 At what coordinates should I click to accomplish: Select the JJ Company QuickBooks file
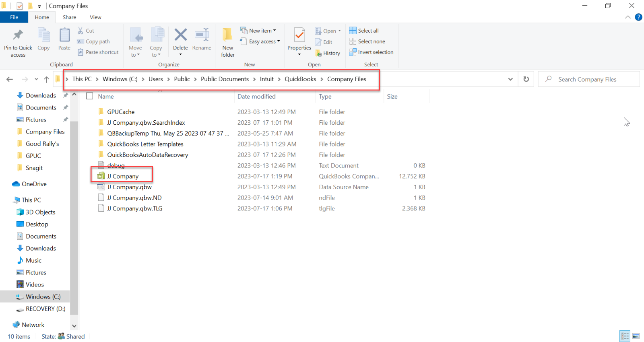pyautogui.click(x=122, y=176)
